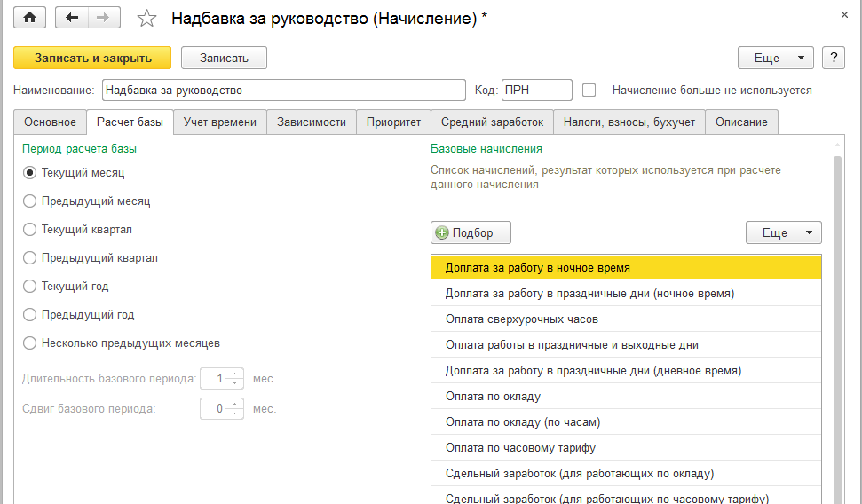Click the Подбор button with the green plus

[471, 232]
